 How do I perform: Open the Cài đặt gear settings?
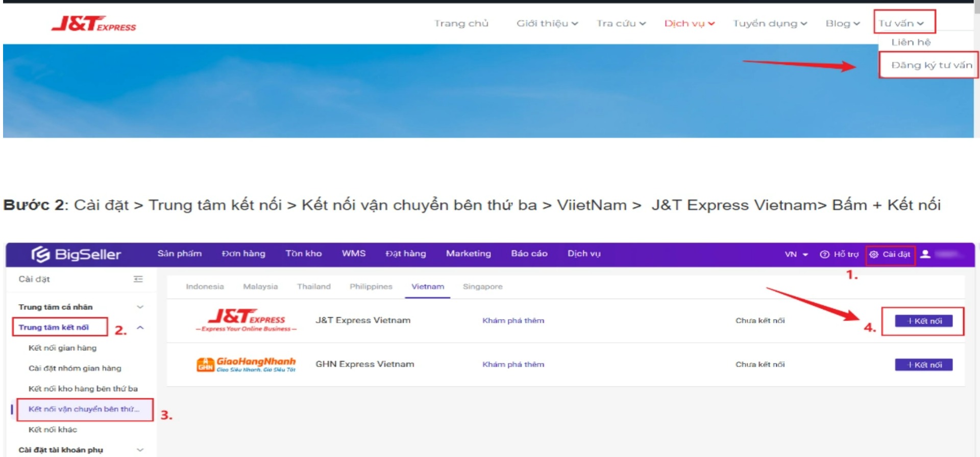[890, 254]
